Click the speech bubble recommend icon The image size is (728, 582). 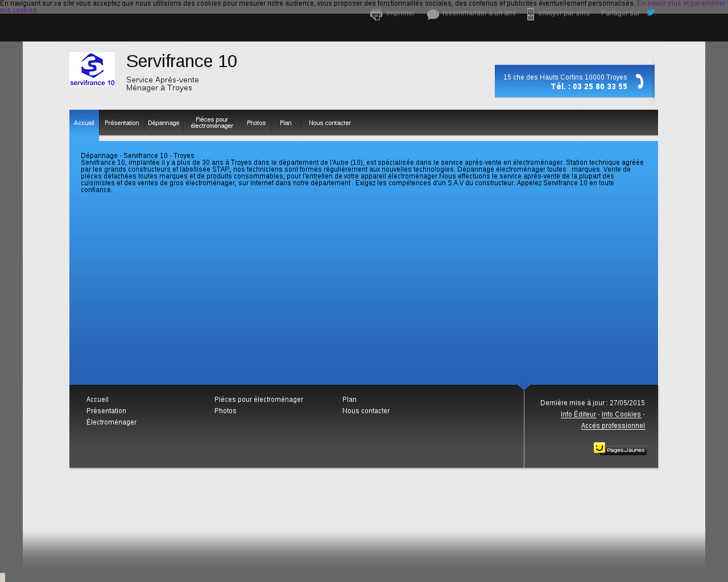point(433,15)
